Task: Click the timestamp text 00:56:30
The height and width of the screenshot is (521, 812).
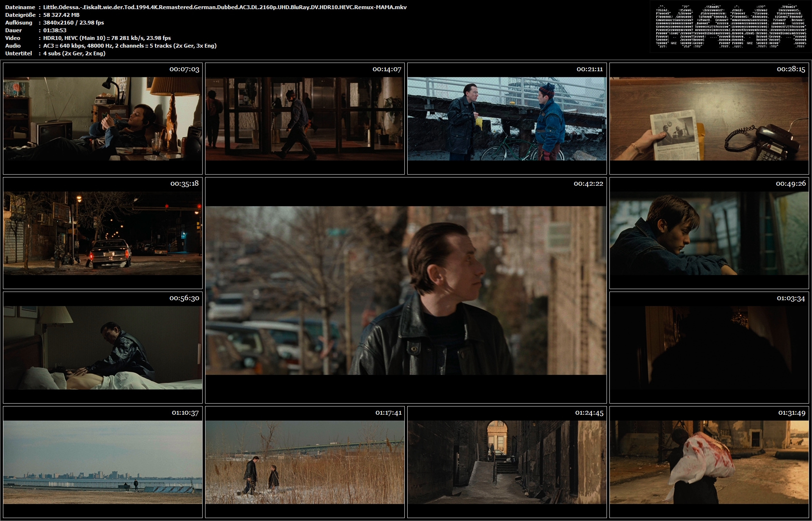Action: pyautogui.click(x=184, y=298)
